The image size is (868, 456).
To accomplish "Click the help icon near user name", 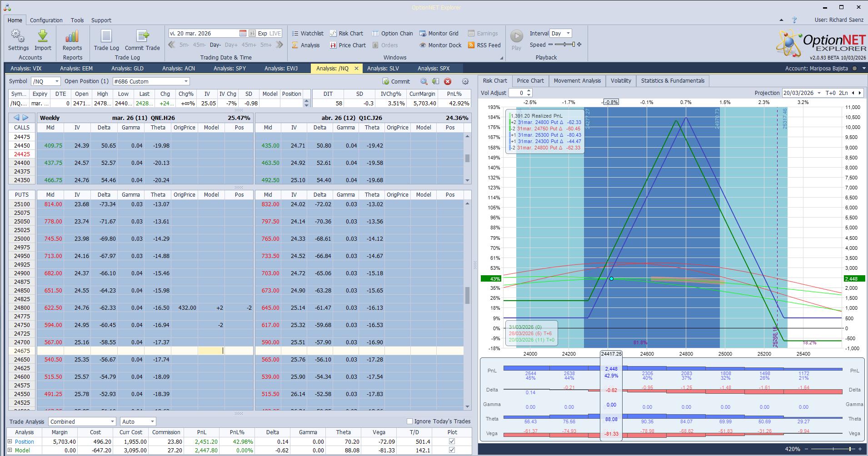I will coord(794,20).
